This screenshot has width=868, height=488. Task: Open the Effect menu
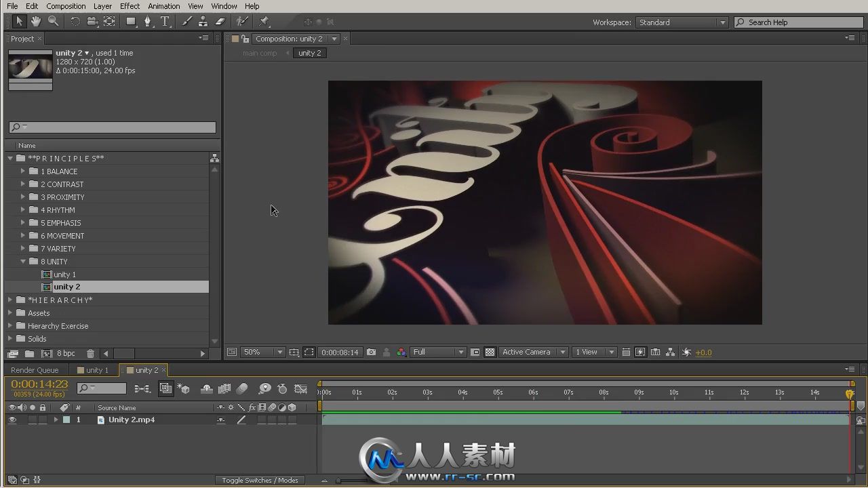point(130,6)
